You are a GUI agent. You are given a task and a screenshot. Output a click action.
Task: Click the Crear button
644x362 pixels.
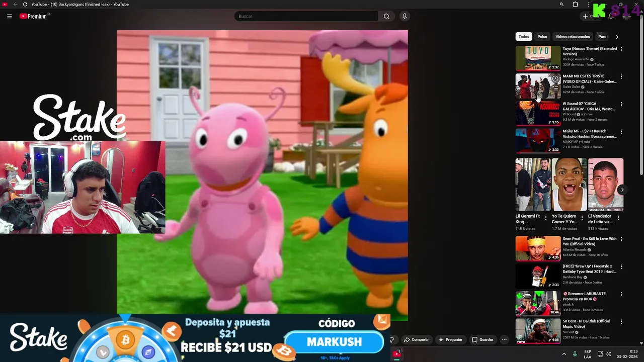click(591, 16)
